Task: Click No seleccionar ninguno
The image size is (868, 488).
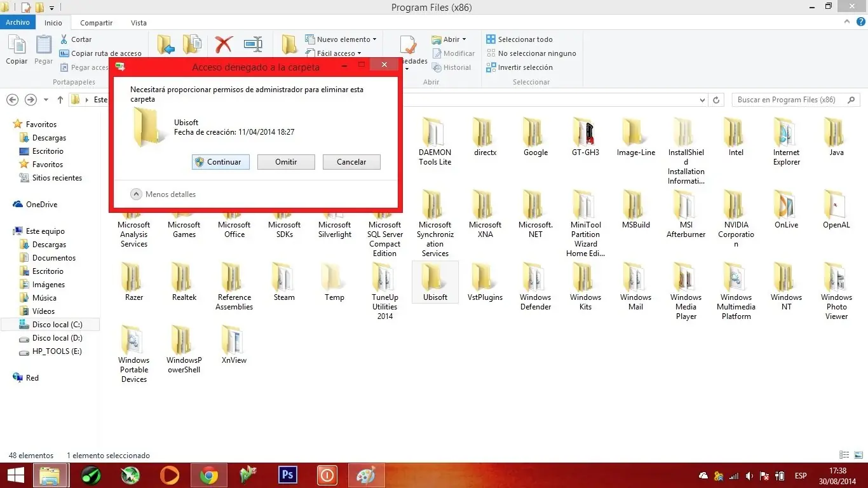Action: coord(531,53)
